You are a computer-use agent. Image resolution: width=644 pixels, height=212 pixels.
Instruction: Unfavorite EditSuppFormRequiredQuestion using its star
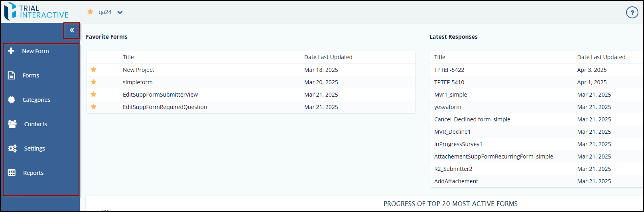[x=93, y=107]
